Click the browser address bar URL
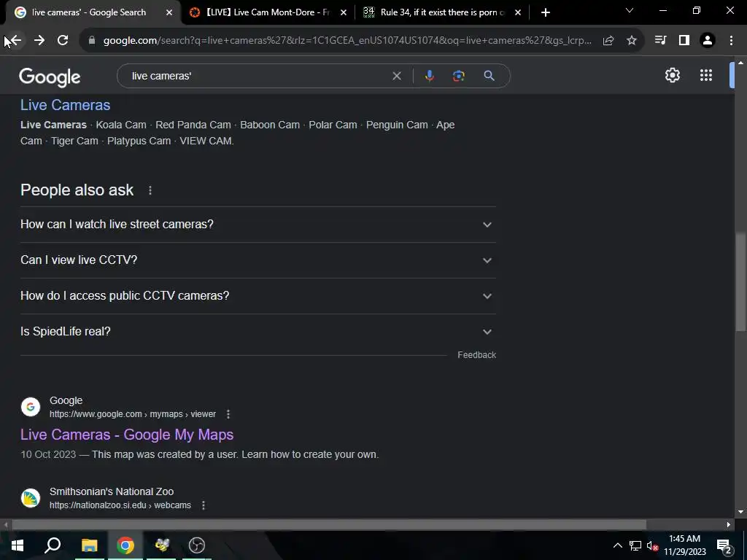747x560 pixels. click(x=347, y=41)
